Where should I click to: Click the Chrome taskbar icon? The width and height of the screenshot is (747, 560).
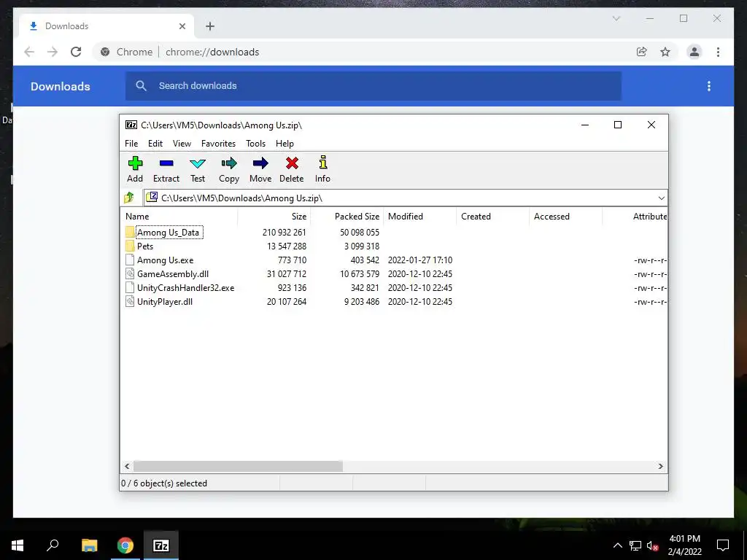125,545
